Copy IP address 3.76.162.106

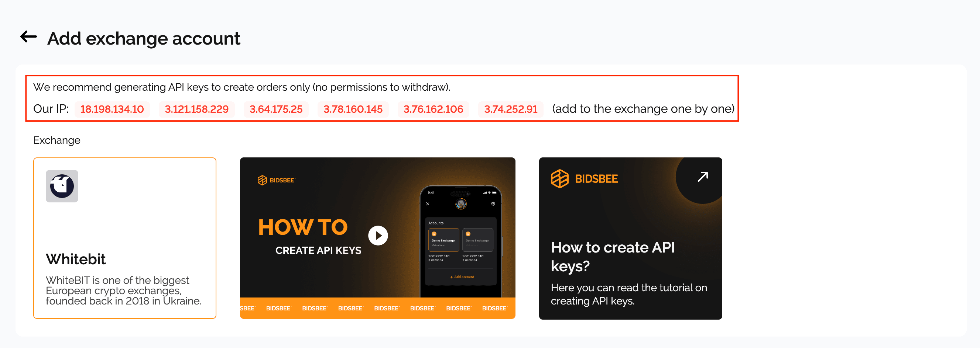click(433, 109)
